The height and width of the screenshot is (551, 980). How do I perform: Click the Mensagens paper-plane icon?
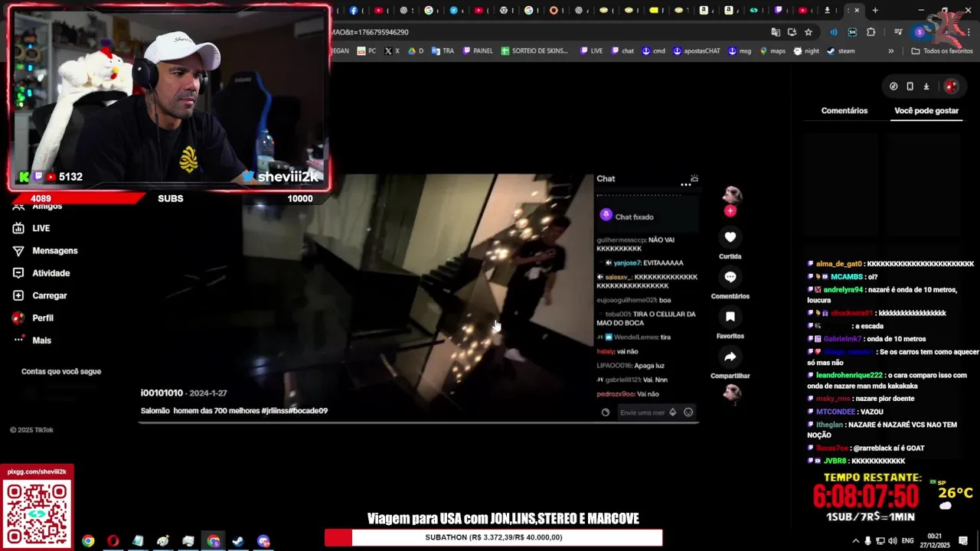(x=18, y=250)
